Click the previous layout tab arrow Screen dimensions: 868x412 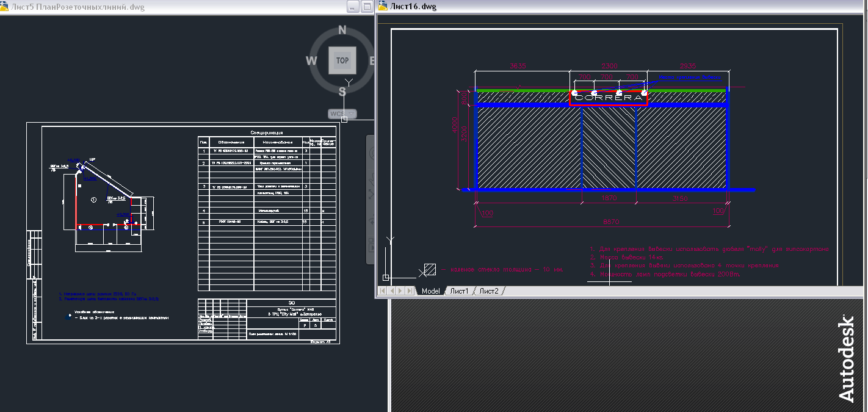(392, 291)
